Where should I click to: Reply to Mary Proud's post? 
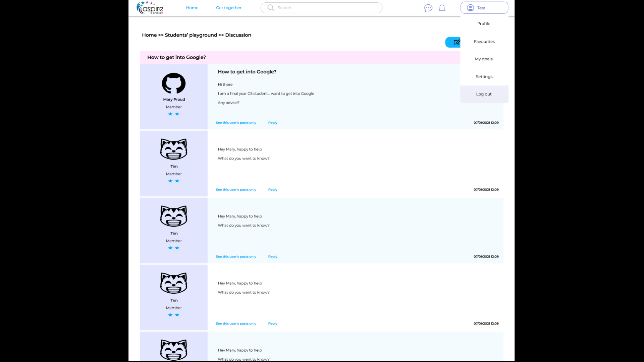273,123
